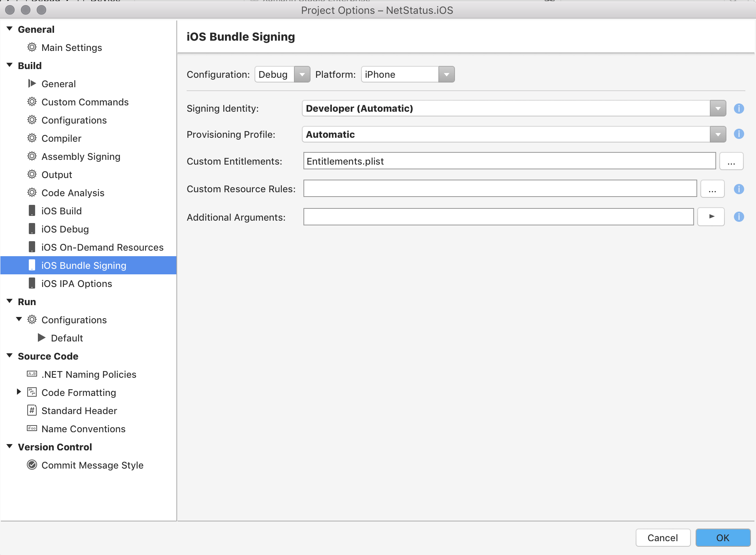Click the .NET Naming Policies icon
The image size is (756, 555).
click(32, 374)
